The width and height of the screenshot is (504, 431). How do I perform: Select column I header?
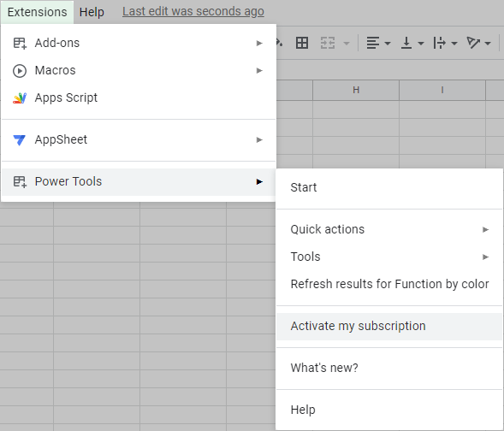pos(442,91)
